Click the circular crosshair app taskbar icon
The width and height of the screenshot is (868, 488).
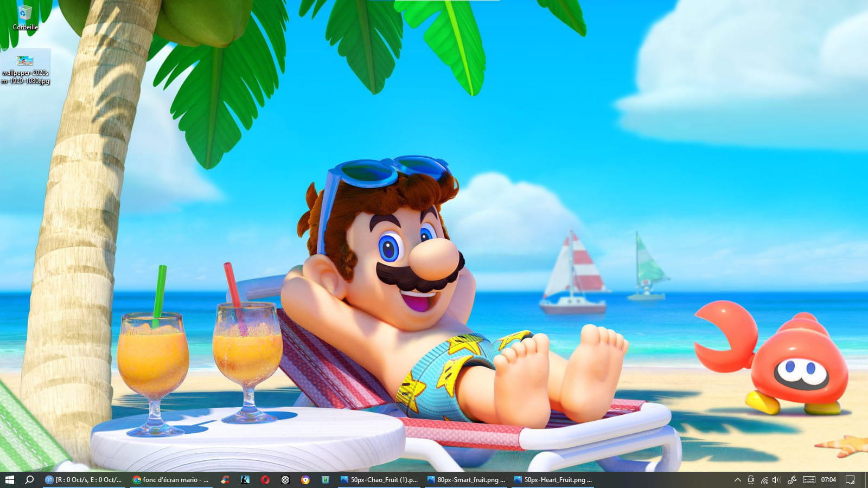(x=285, y=479)
